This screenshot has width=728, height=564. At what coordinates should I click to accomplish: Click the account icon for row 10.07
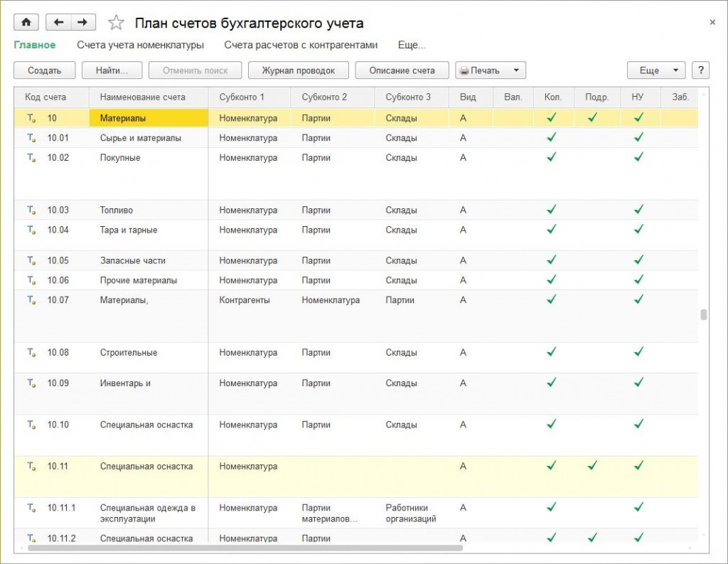point(31,300)
